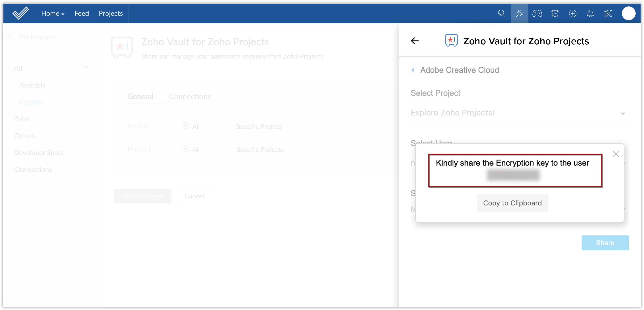The width and height of the screenshot is (644, 310).
Task: Click the back arrow in Vault panel
Action: [x=415, y=41]
